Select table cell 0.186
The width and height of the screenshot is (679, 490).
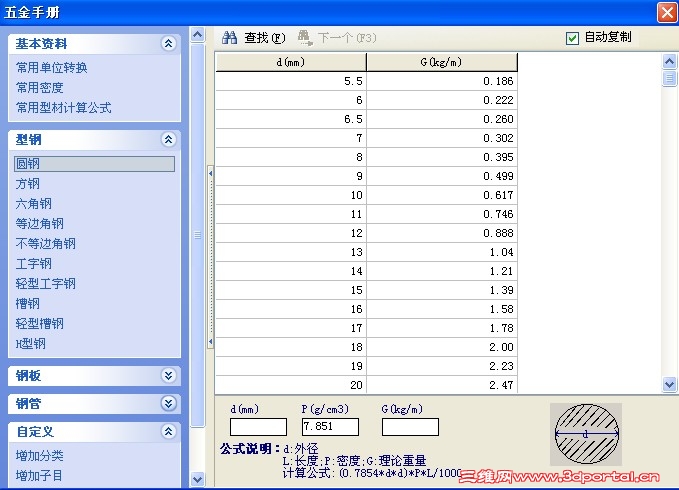(x=442, y=81)
